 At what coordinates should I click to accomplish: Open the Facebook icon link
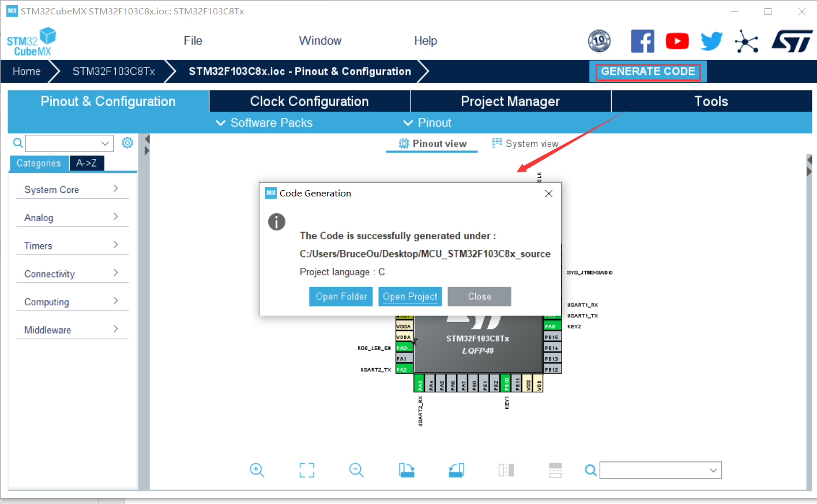click(642, 41)
